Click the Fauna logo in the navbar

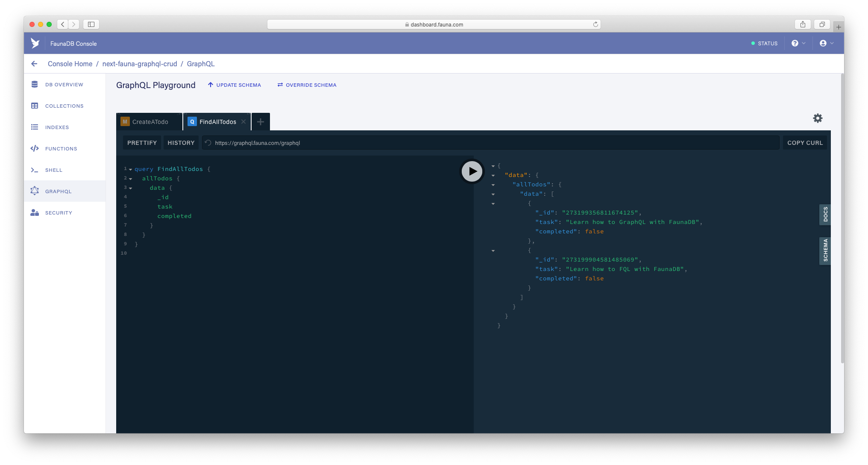click(x=35, y=43)
